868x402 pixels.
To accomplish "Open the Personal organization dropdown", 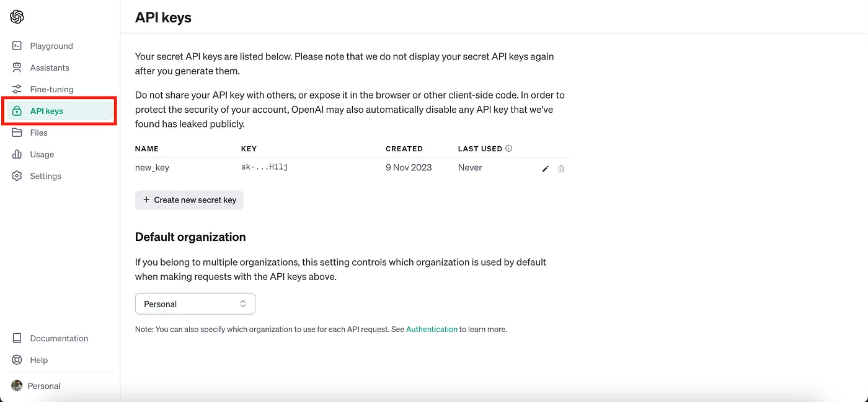I will (195, 304).
